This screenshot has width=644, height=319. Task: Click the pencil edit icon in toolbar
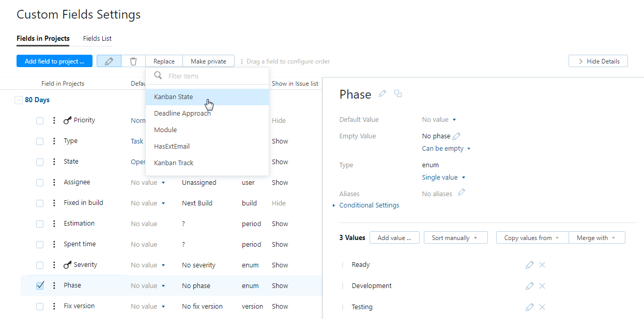(109, 61)
